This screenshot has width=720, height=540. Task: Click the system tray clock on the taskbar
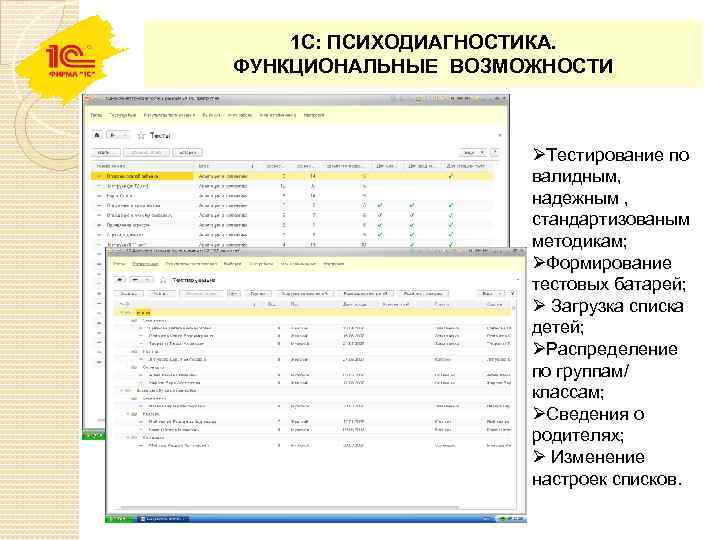[x=518, y=518]
